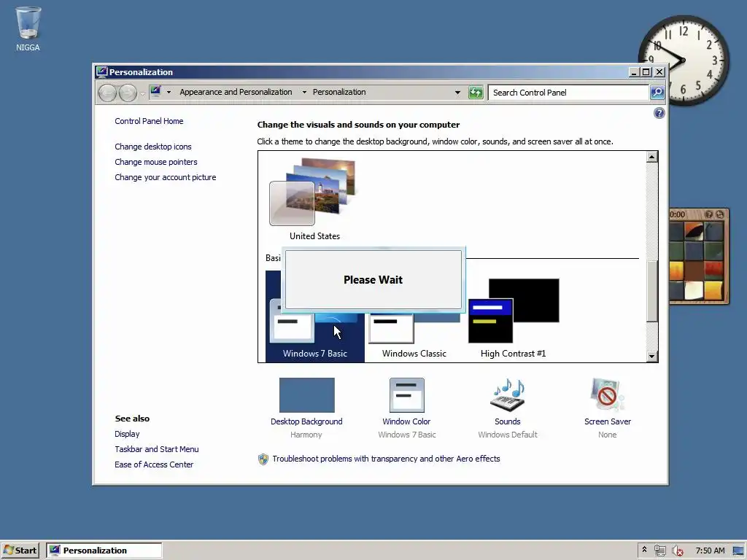Click the Start button
Image resolution: width=747 pixels, height=560 pixels.
pyautogui.click(x=20, y=551)
